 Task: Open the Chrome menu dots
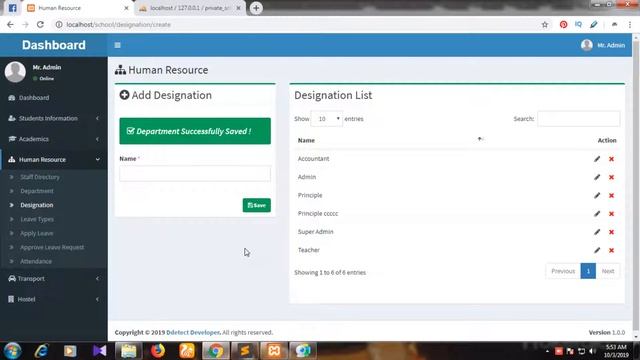click(x=630, y=24)
